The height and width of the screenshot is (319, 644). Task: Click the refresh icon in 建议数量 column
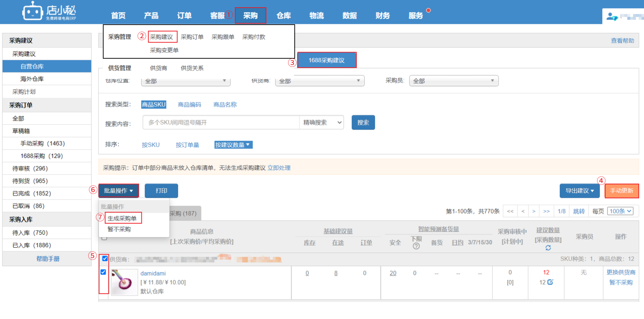click(548, 249)
